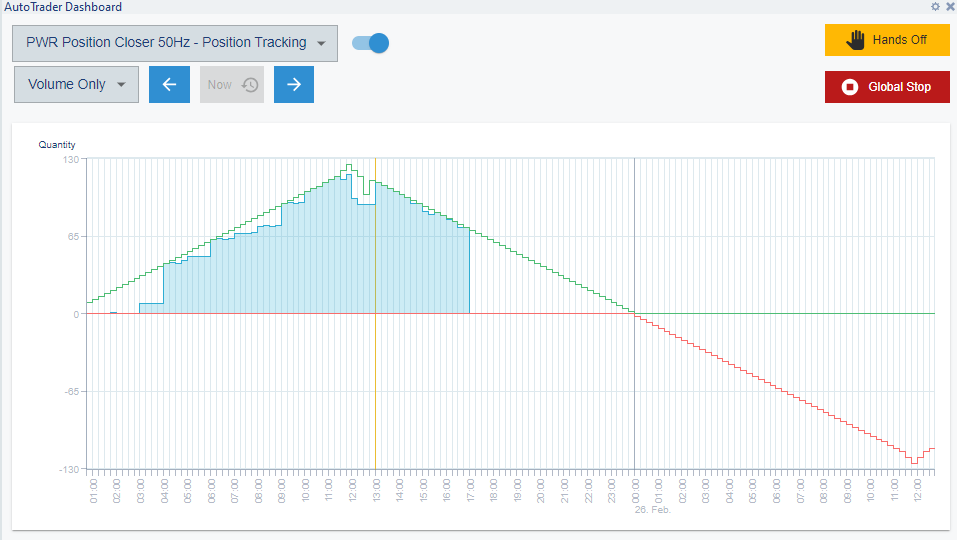The height and width of the screenshot is (540, 957).
Task: Click the AutoTrader Dashboard title
Action: pos(64,7)
